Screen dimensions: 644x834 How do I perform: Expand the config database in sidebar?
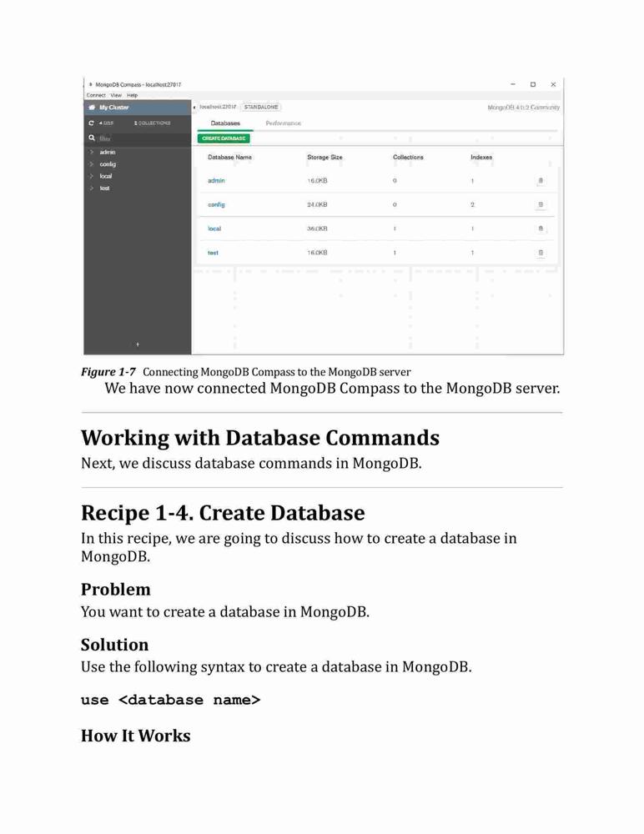(92, 164)
